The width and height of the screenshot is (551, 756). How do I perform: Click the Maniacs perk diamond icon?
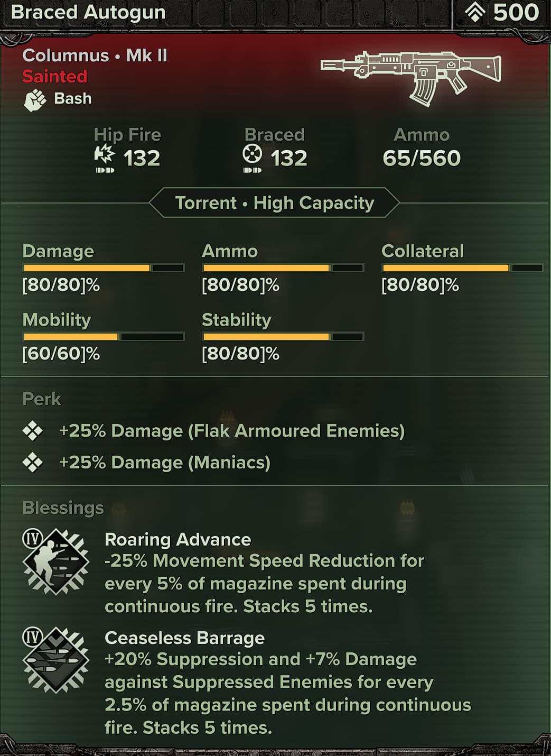coord(33,463)
